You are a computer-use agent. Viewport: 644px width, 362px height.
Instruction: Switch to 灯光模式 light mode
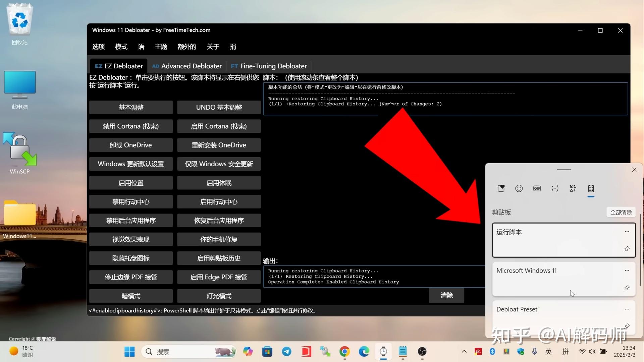[x=219, y=296]
